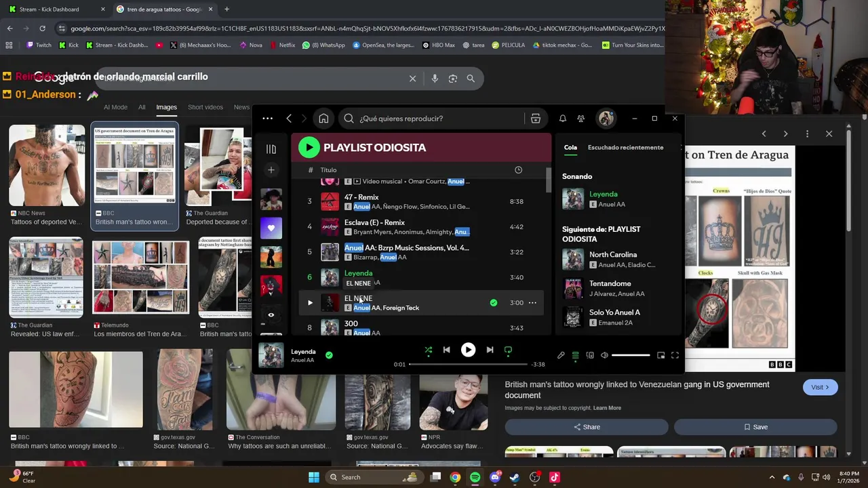Open the Learn More copyright link
868x488 pixels.
607,408
